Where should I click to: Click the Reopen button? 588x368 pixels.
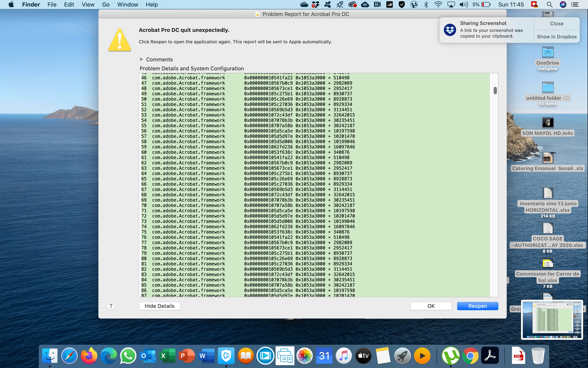pos(478,306)
